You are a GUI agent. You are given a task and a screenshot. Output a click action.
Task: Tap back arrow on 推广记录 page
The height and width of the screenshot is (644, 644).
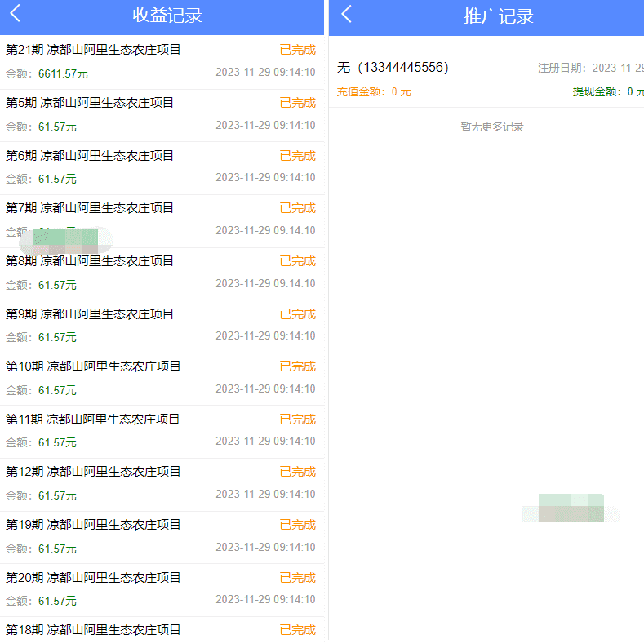click(x=347, y=14)
